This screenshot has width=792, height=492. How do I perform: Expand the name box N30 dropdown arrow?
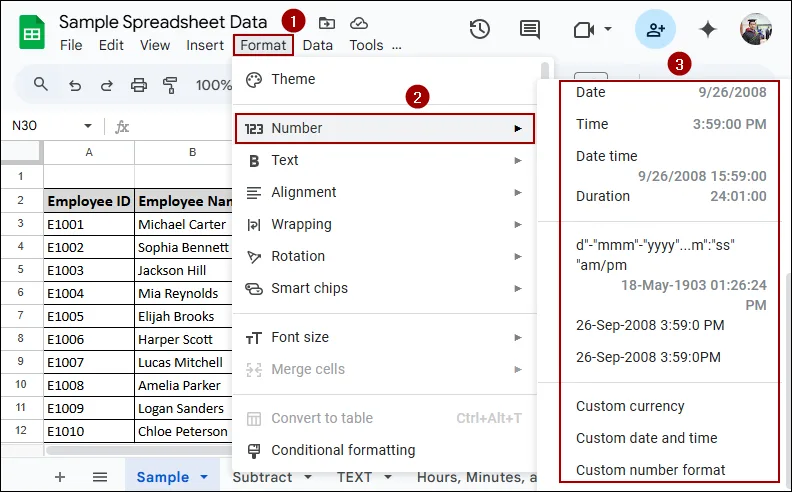pyautogui.click(x=88, y=125)
